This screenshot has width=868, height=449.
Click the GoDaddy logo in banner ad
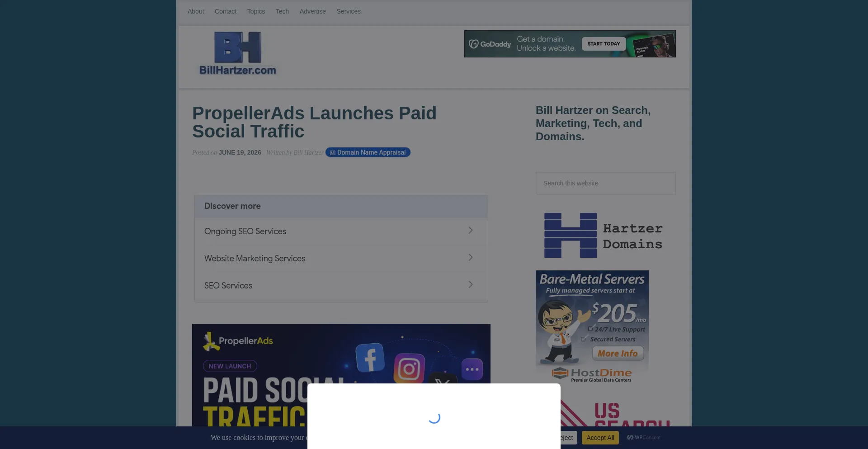[490, 44]
